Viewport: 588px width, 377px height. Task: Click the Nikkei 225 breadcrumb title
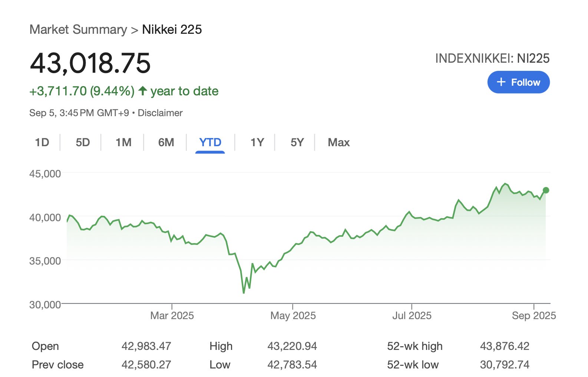pos(172,29)
